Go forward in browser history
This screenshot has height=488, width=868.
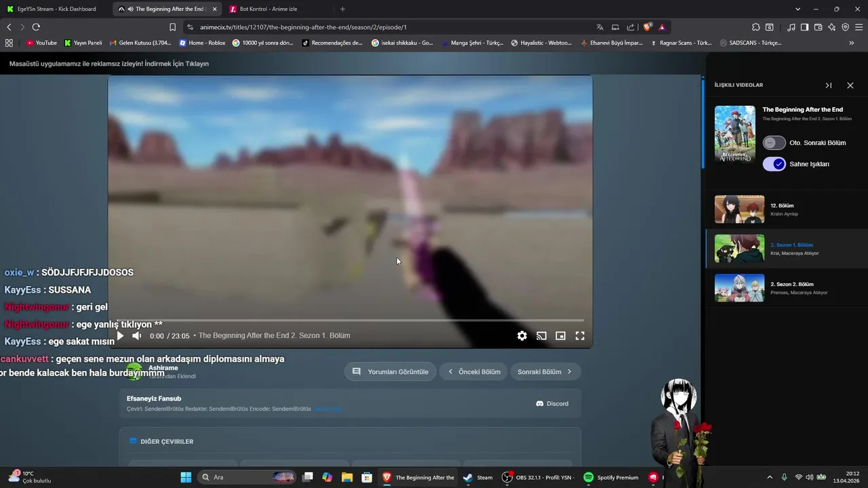pos(22,27)
